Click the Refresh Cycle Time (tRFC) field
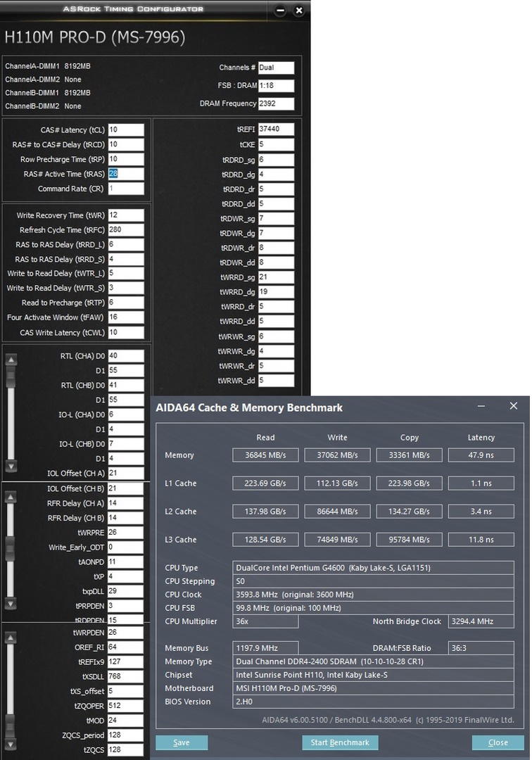This screenshot has width=532, height=760. click(x=126, y=229)
